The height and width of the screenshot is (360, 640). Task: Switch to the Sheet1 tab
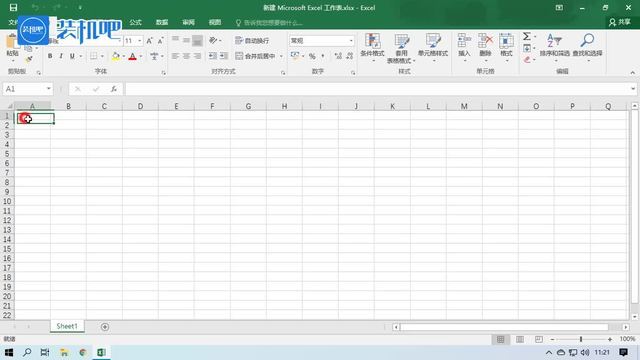tap(67, 326)
